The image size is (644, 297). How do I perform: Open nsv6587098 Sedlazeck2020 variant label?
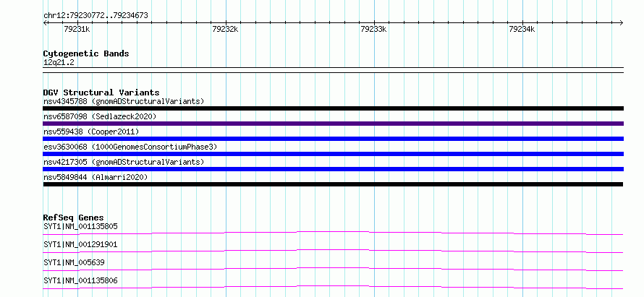tap(100, 116)
